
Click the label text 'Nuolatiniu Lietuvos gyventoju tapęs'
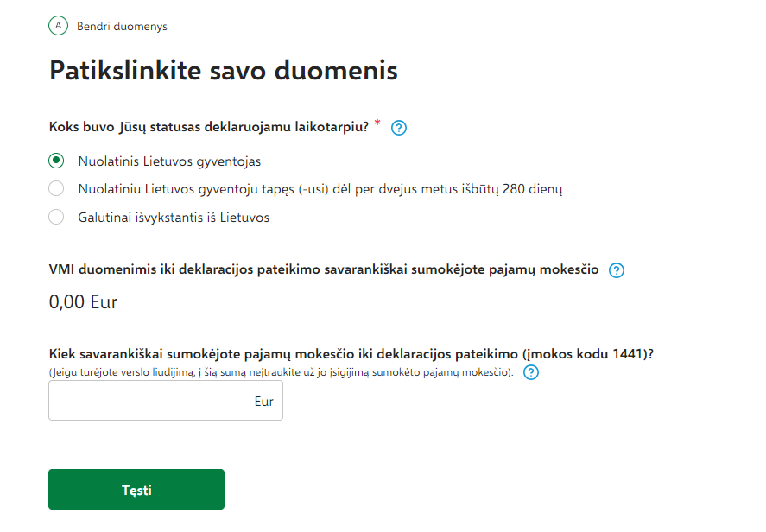pyautogui.click(x=320, y=189)
